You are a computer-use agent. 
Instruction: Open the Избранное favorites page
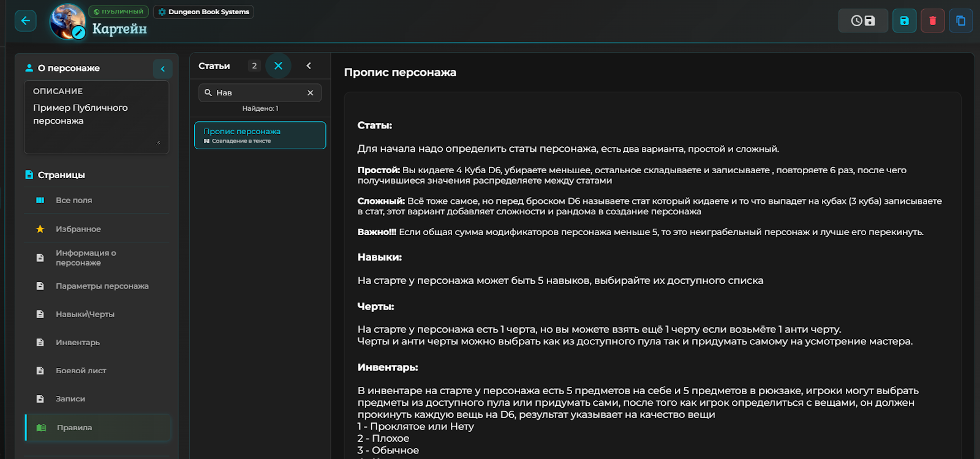[78, 229]
